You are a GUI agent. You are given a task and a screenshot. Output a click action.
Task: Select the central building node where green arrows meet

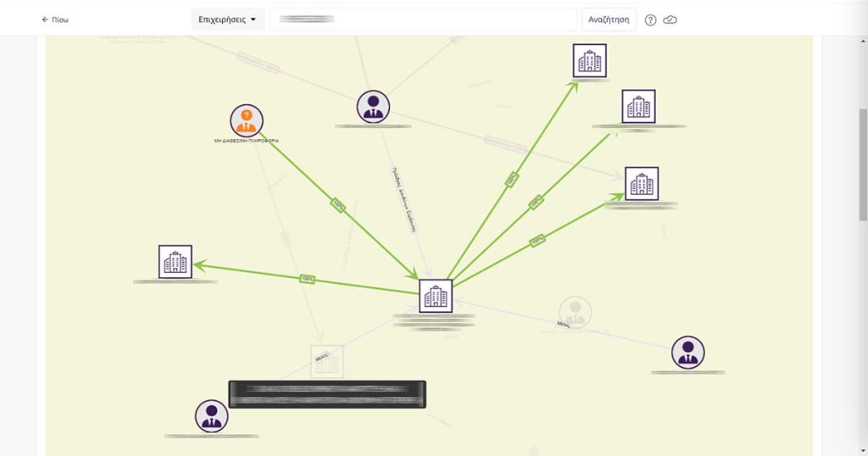[x=436, y=296]
